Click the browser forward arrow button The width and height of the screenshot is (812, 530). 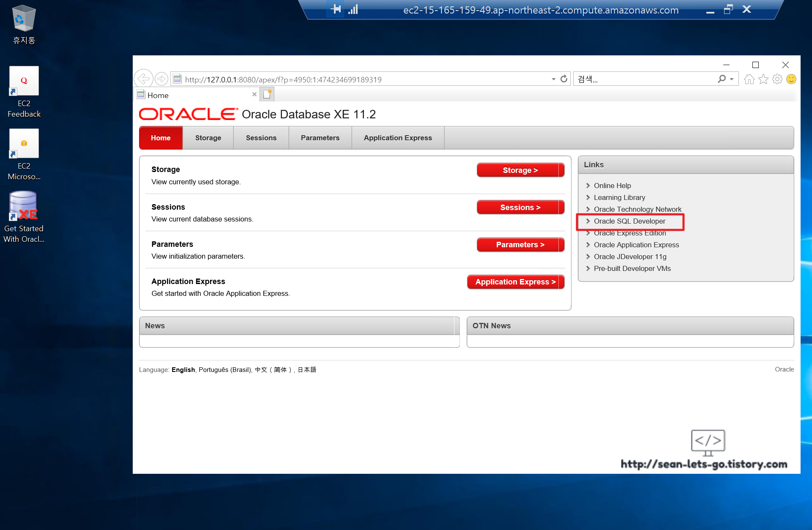161,79
